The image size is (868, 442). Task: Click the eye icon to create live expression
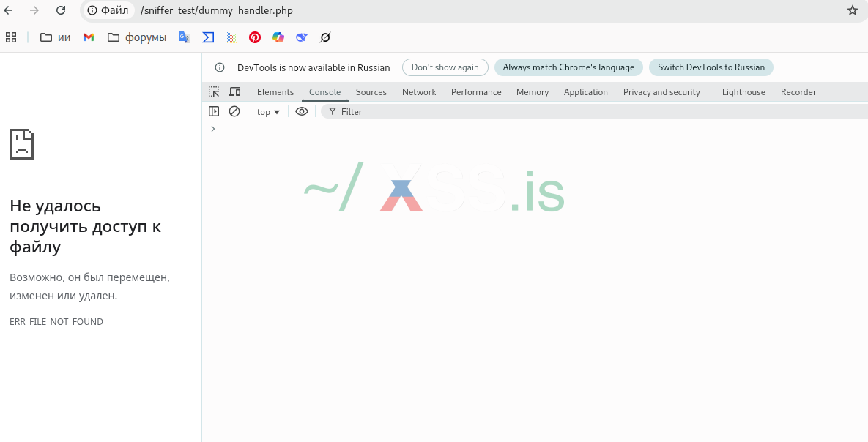click(302, 111)
